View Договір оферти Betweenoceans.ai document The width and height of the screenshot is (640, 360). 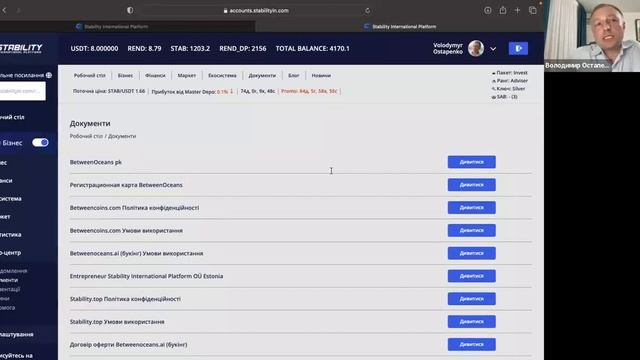[x=471, y=345]
